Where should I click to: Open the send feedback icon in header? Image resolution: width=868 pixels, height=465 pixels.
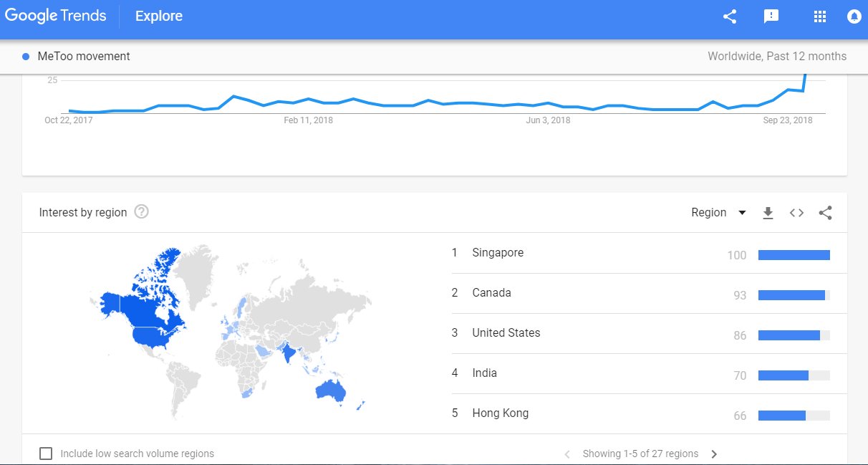pyautogui.click(x=771, y=16)
